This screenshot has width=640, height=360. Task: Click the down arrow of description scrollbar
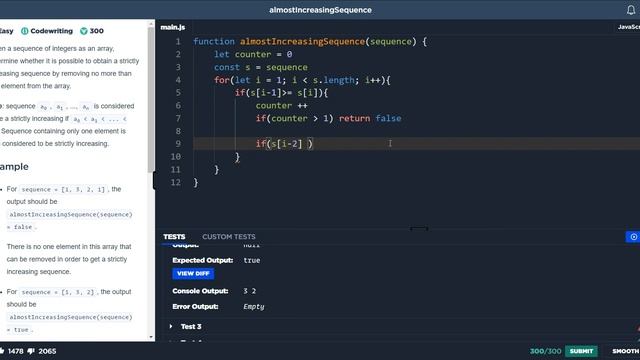point(151,337)
